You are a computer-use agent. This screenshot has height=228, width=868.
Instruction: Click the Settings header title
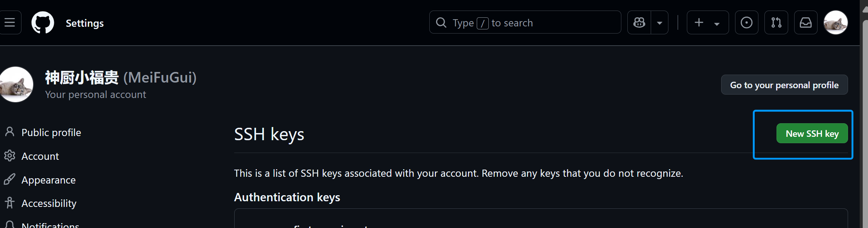click(x=85, y=23)
